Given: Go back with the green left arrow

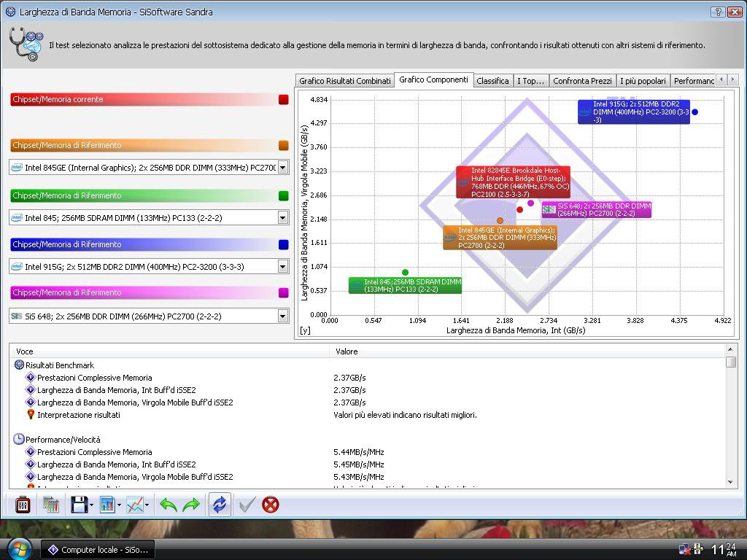Looking at the screenshot, I should point(169,505).
